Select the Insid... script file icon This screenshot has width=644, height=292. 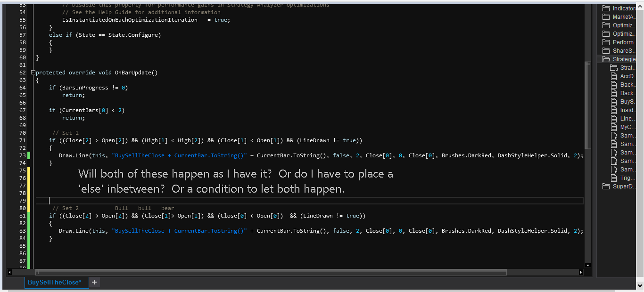coord(614,110)
